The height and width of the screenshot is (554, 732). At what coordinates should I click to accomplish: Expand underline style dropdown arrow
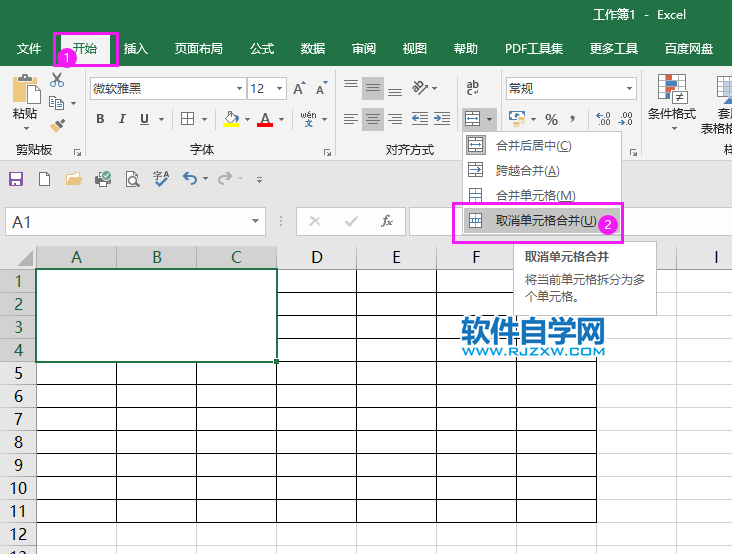point(161,119)
